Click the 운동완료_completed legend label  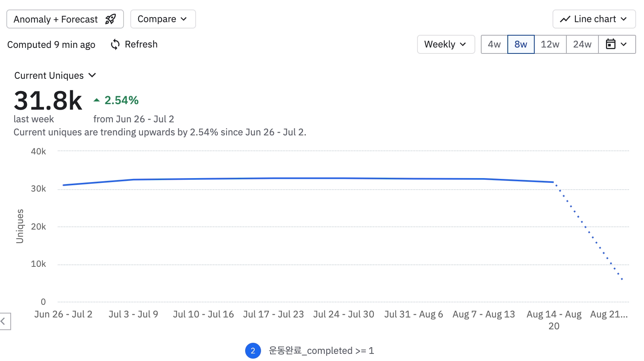point(321,351)
